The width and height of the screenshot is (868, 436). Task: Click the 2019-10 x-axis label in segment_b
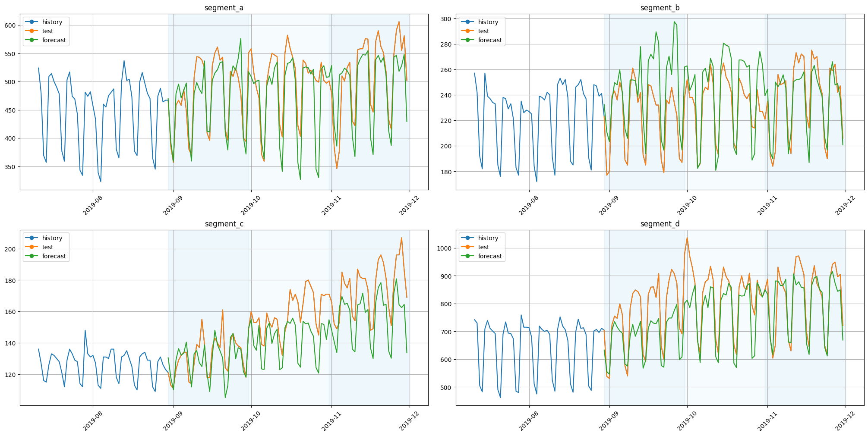(x=687, y=204)
